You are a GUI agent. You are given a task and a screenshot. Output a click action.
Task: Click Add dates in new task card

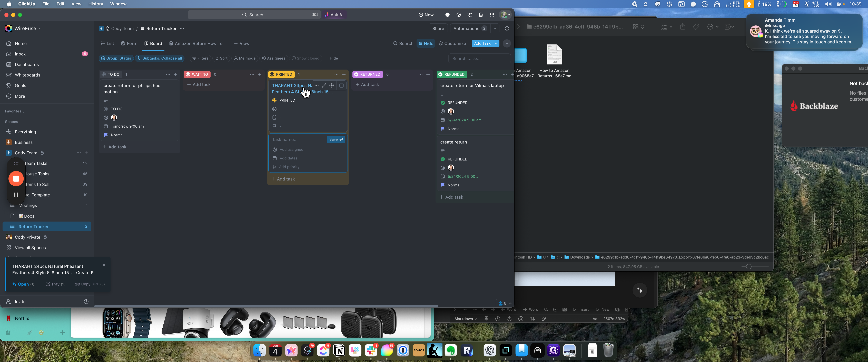pyautogui.click(x=285, y=158)
